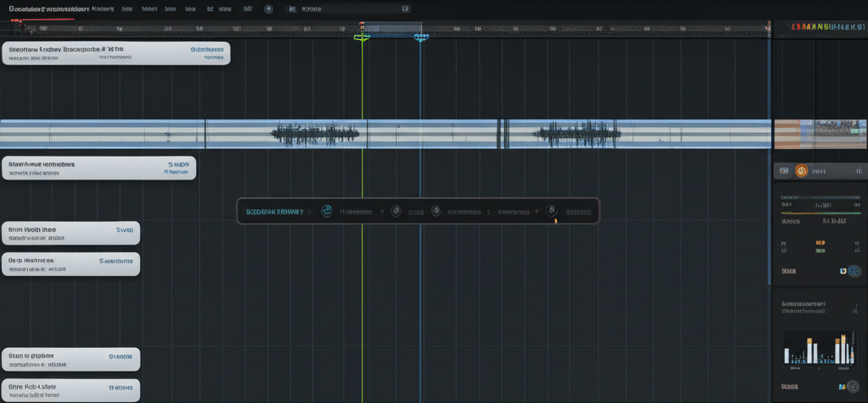Click the third round icon in floating toolbar
This screenshot has height=403, width=868.
click(x=436, y=212)
